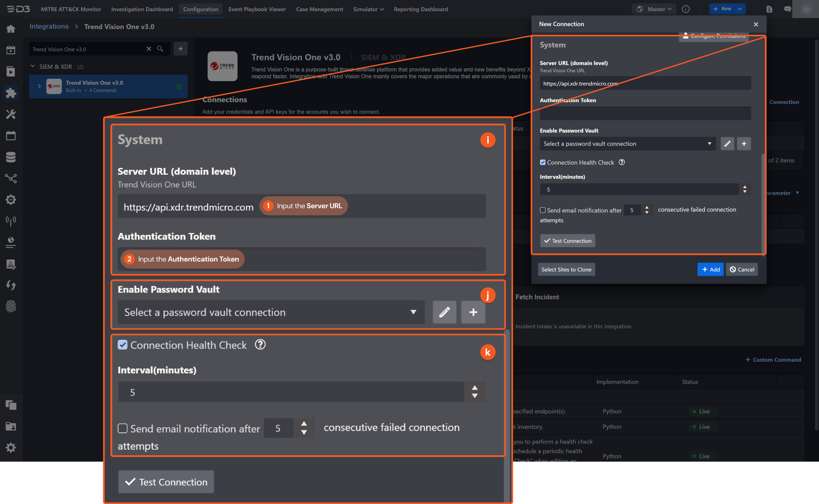Open the integrations puzzle-piece sidebar icon
This screenshot has width=819, height=504.
[x=11, y=93]
